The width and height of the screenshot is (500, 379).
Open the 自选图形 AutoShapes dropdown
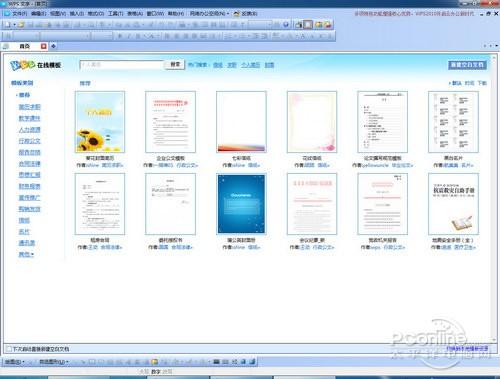coord(53,362)
